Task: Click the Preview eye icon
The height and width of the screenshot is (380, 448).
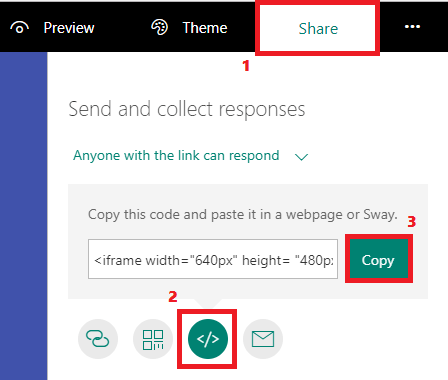Action: click(19, 28)
